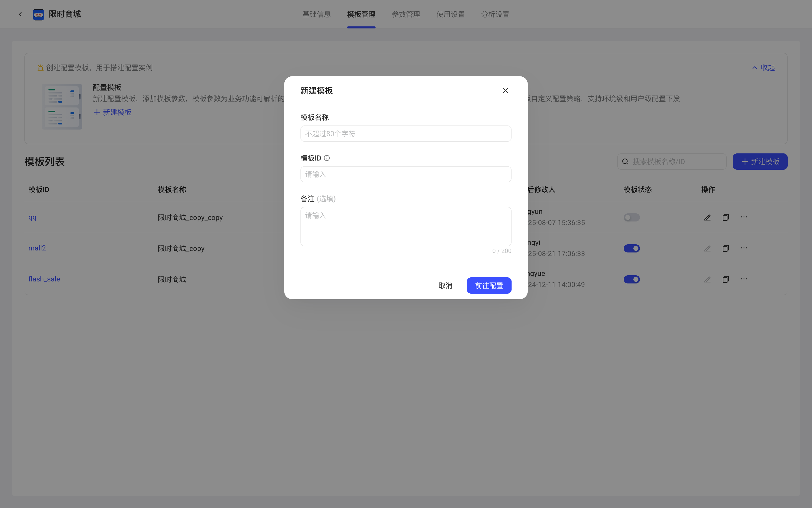The height and width of the screenshot is (508, 812).
Task: Copy the mall2 template
Action: pyautogui.click(x=725, y=248)
